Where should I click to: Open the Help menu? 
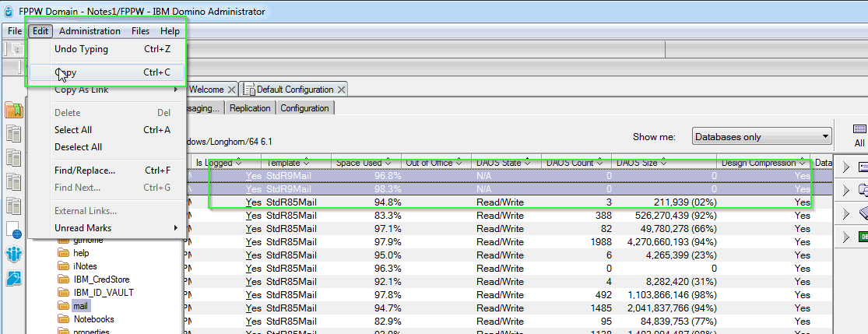pyautogui.click(x=170, y=31)
